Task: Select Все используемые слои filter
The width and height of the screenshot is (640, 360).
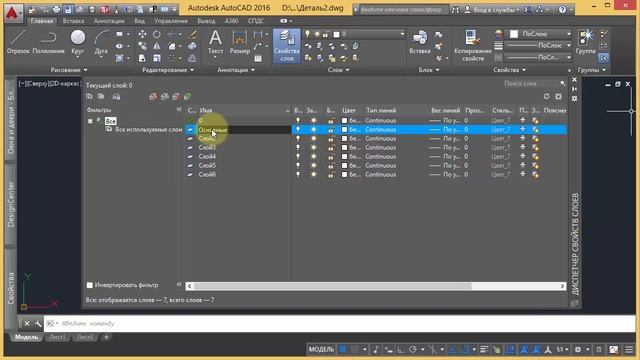Action: click(148, 129)
